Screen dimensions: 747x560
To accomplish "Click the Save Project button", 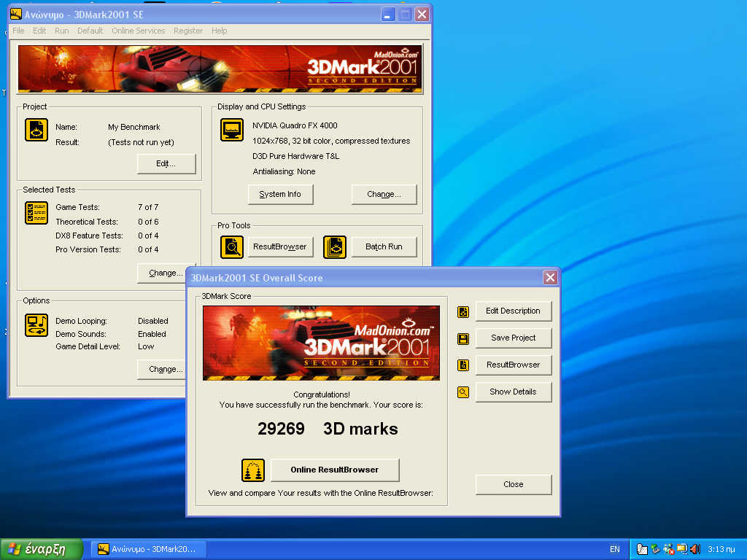I will [514, 338].
